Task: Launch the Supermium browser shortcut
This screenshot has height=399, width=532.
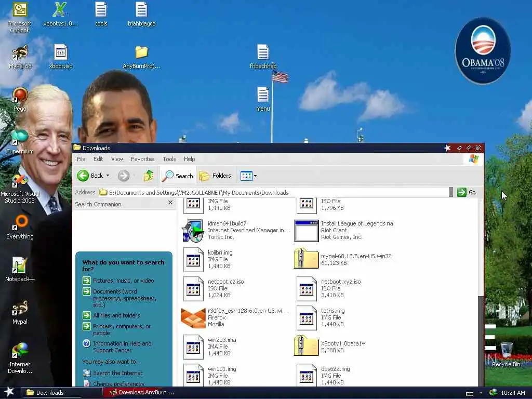Action: [x=20, y=142]
